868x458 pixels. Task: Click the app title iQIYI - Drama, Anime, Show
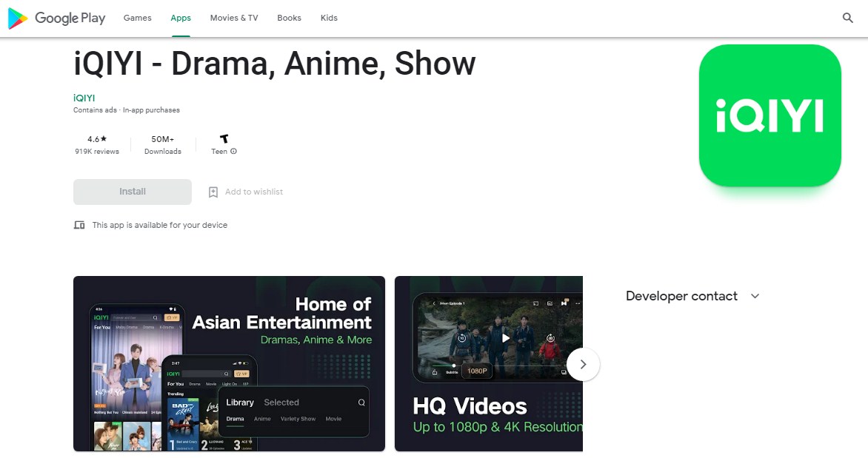click(275, 64)
